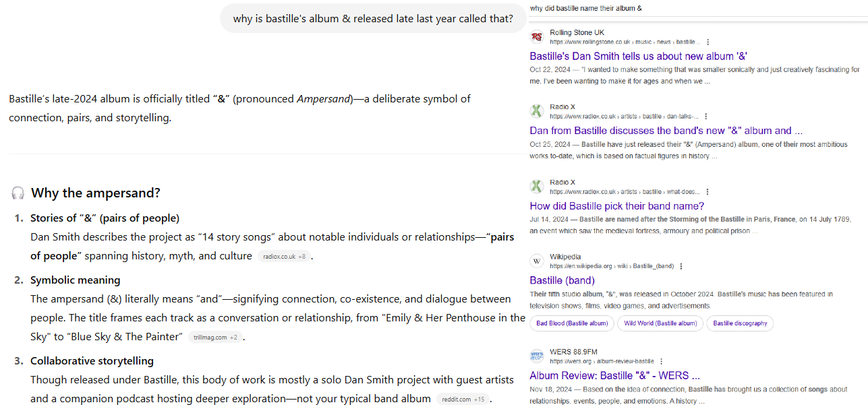868x413 pixels.
Task: Click headphones icon beside "Why the ampersand?"
Action: 18,193
